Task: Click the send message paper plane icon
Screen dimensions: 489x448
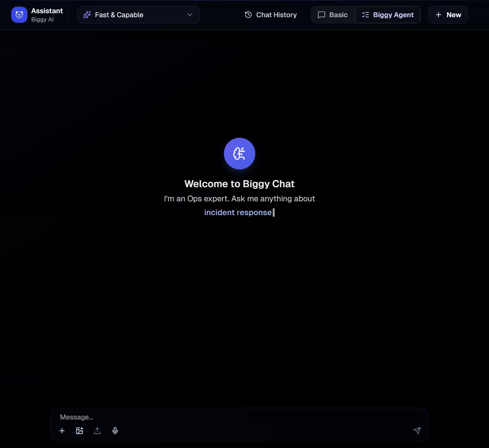Action: click(417, 431)
